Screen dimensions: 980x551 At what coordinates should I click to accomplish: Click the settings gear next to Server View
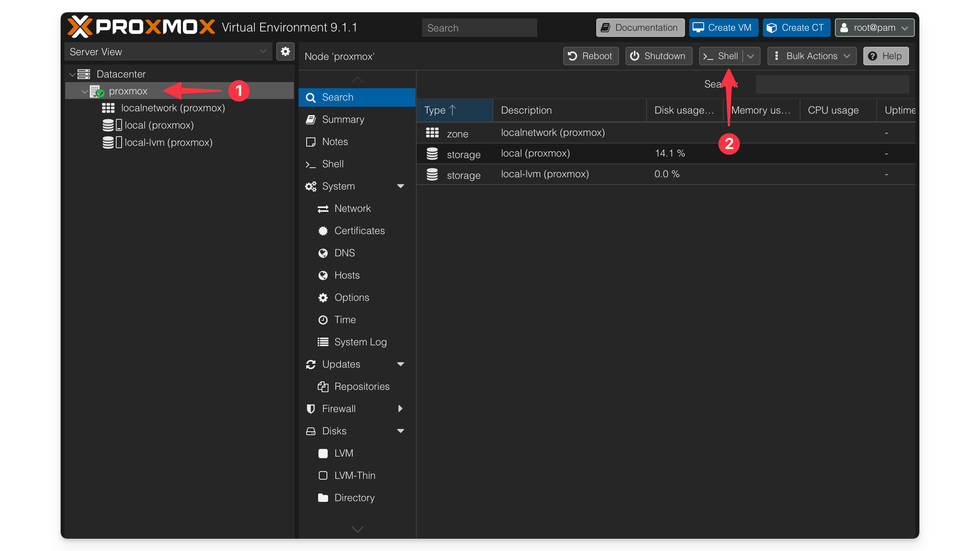click(285, 51)
